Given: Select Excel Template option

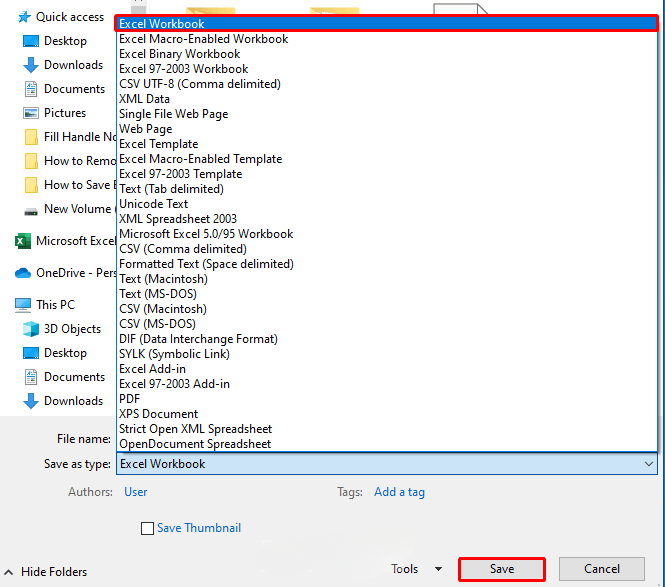Looking at the screenshot, I should pyautogui.click(x=386, y=144).
